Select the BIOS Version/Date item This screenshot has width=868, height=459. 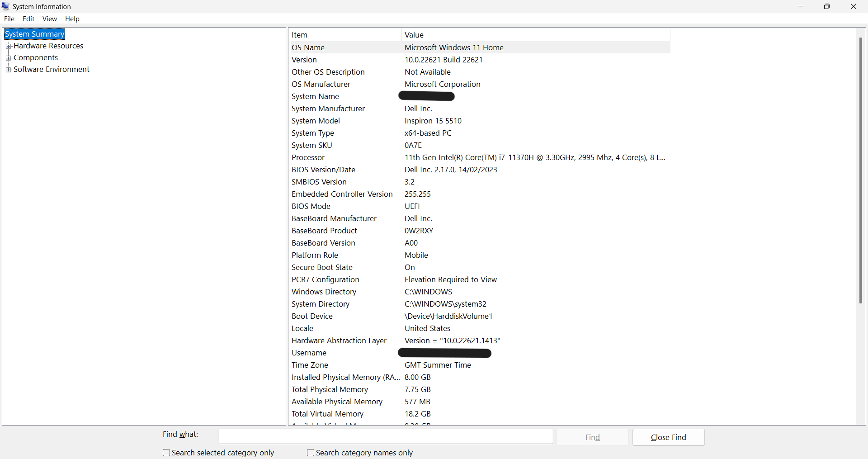[x=323, y=170]
